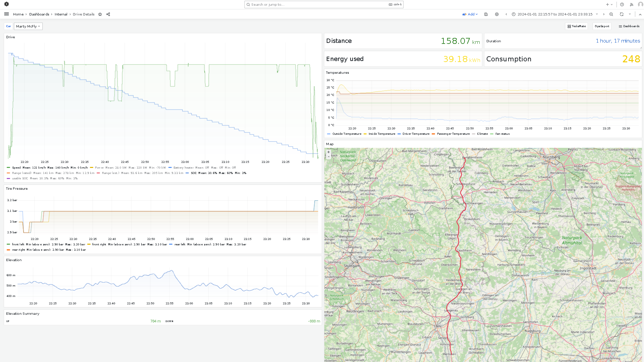Image resolution: width=644 pixels, height=362 pixels.
Task: Click the Consumption value 248
Action: [x=631, y=59]
